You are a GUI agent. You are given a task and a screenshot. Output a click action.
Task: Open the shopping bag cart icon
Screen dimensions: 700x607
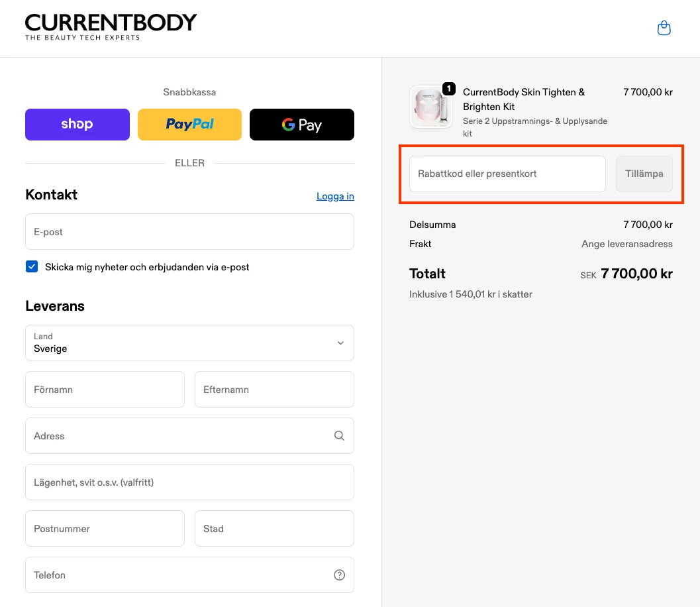pyautogui.click(x=664, y=28)
